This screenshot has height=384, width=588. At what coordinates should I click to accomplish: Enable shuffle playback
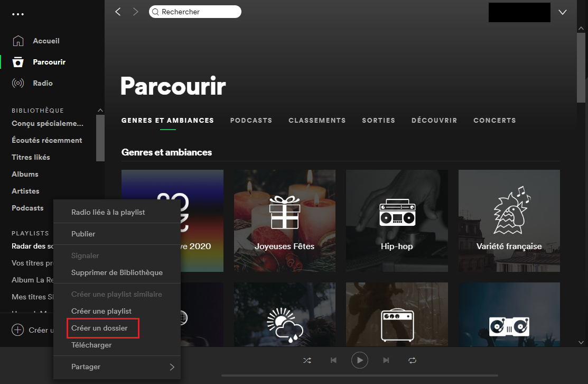(x=307, y=360)
